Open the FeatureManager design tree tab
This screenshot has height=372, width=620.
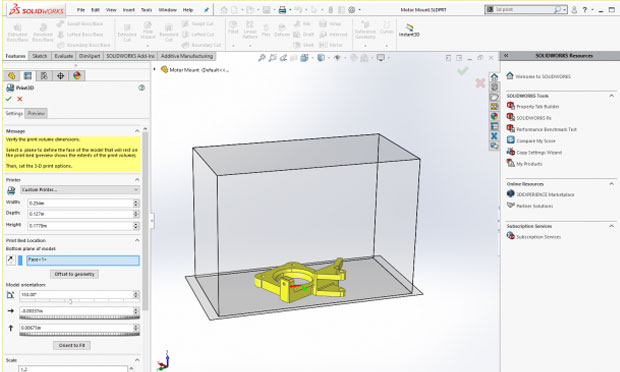click(11, 76)
